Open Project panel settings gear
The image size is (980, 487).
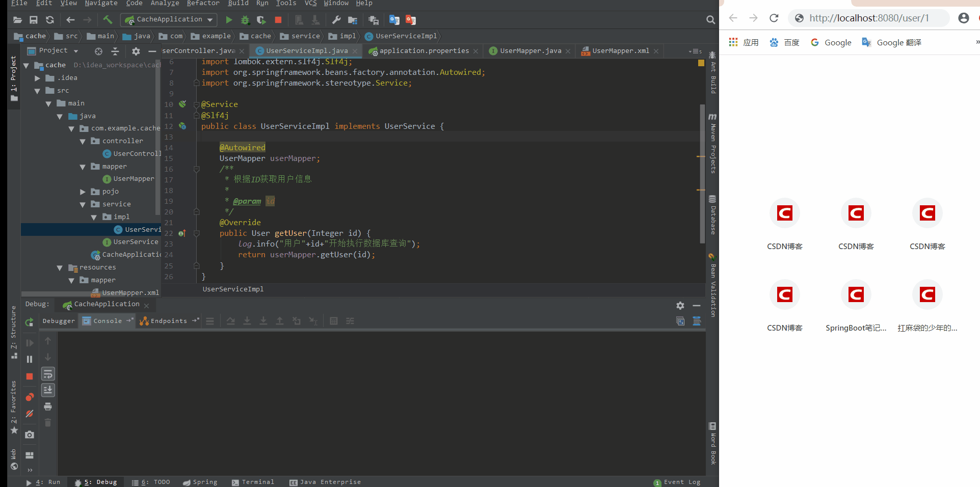click(x=136, y=51)
